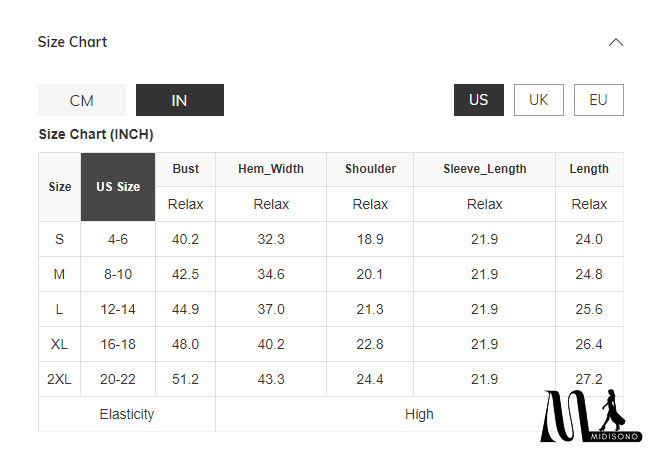
Task: Click the Shoulder column header
Action: click(x=370, y=169)
